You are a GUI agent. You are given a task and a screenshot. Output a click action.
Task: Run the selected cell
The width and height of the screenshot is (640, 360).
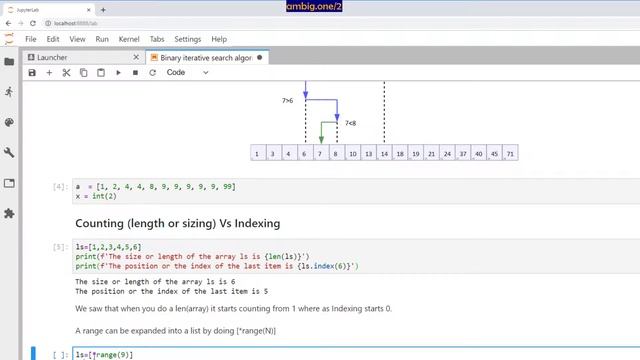pyautogui.click(x=118, y=73)
